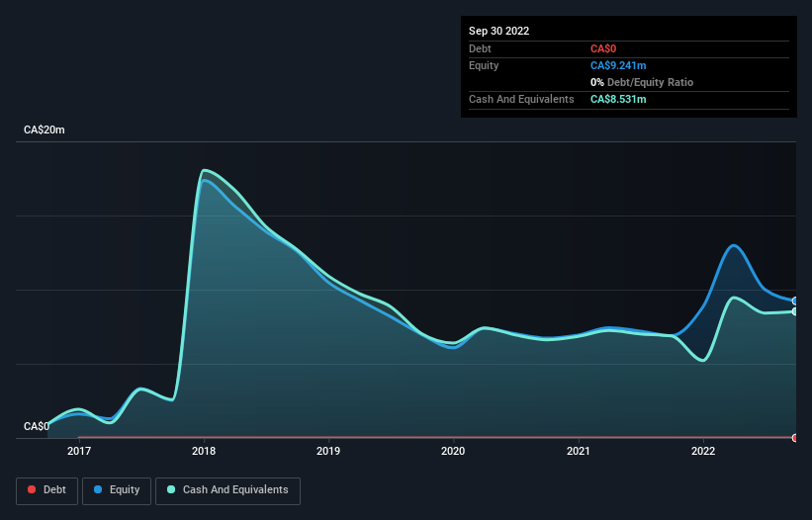Click the CA$20m y-axis label
Screen dimensions: 812x520
coord(45,130)
